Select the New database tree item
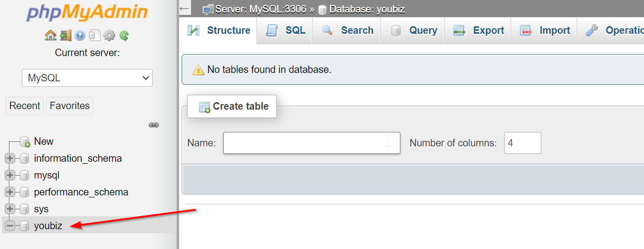The width and height of the screenshot is (644, 249). (44, 142)
